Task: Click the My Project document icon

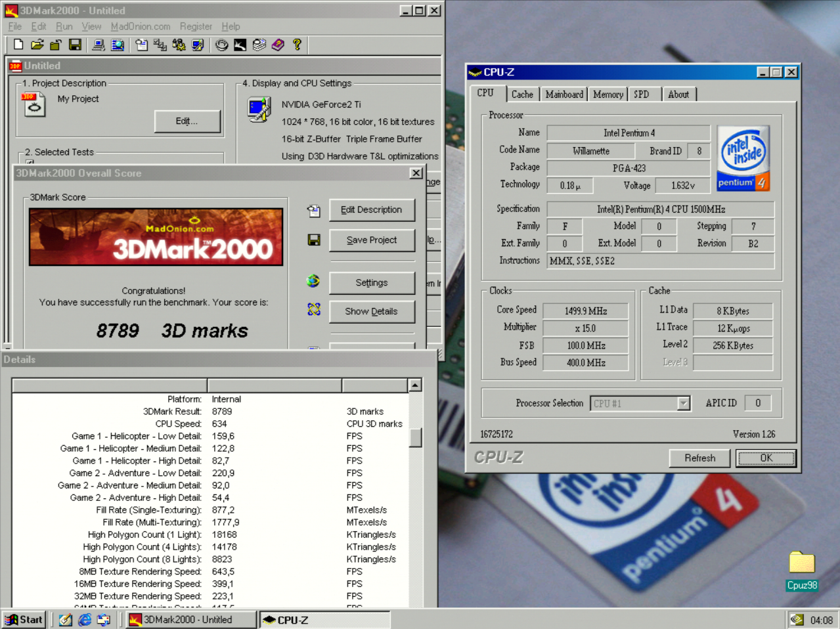Action: (x=34, y=104)
